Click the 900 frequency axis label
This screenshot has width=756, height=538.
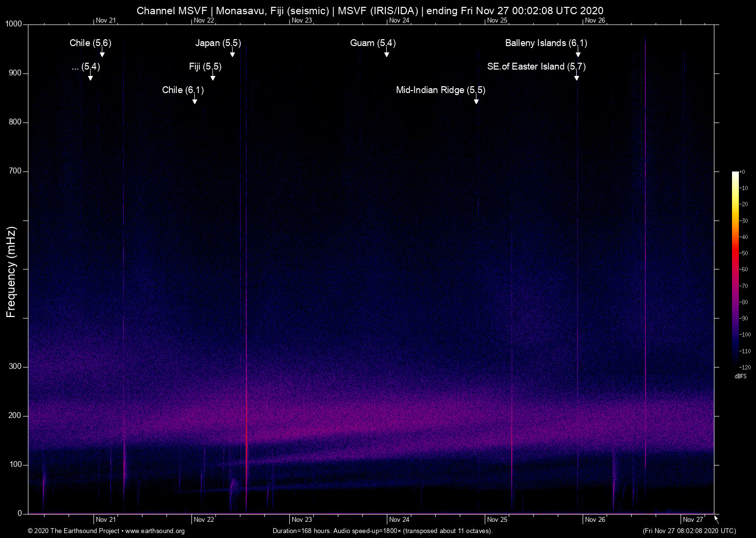coord(15,73)
